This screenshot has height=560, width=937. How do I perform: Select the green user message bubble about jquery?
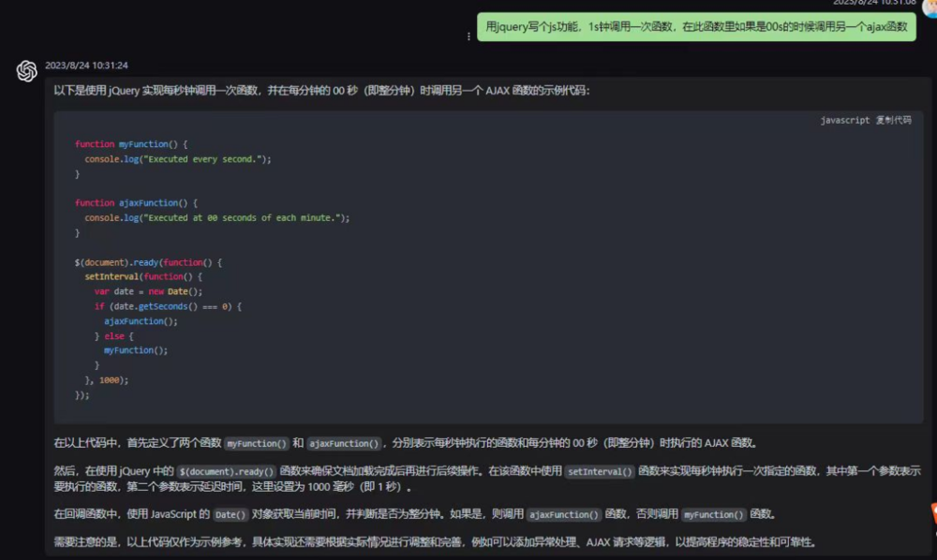click(x=696, y=27)
